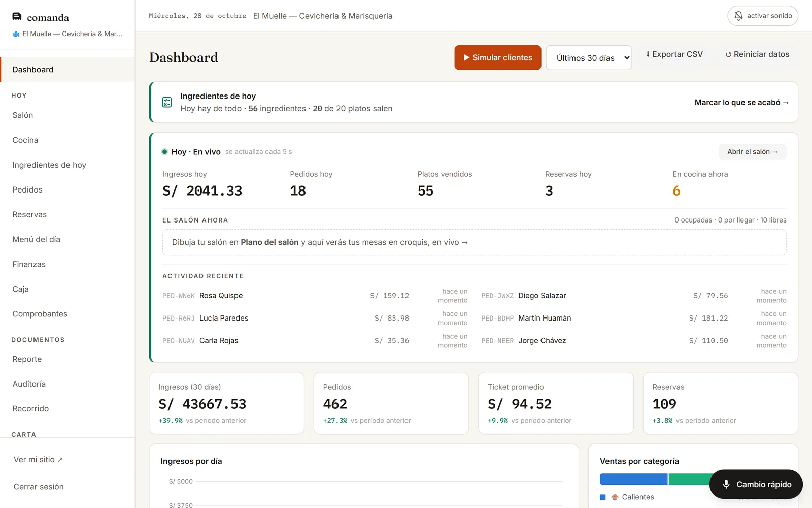Click the bell icon for activar sonido
The image size is (812, 508).
coord(738,16)
